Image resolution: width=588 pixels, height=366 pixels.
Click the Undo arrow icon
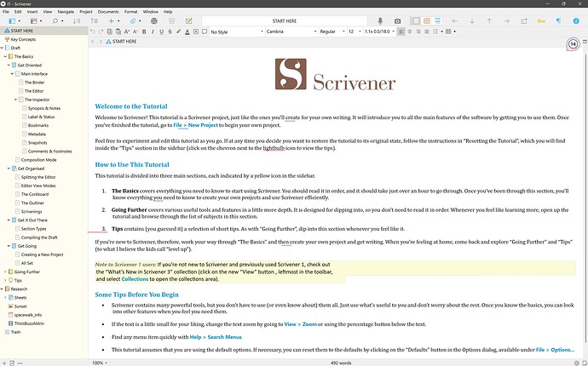(93, 31)
